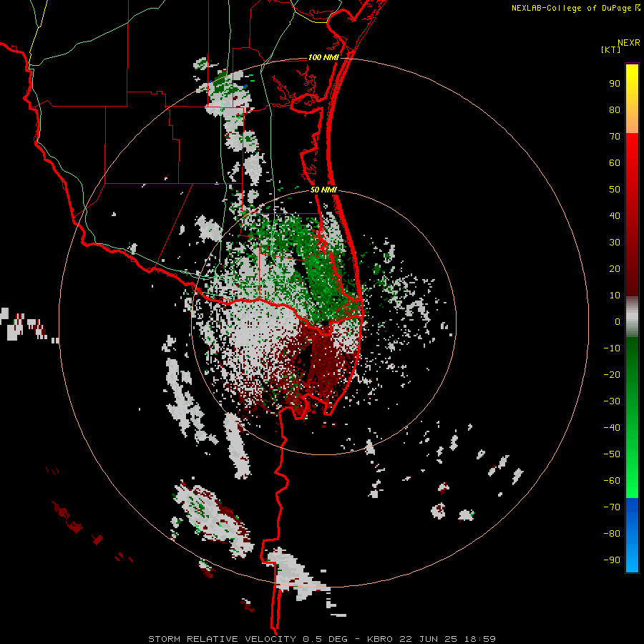Viewport: 644px width, 644px height.
Task: Click the NEXR label above color scale
Action: point(628,42)
